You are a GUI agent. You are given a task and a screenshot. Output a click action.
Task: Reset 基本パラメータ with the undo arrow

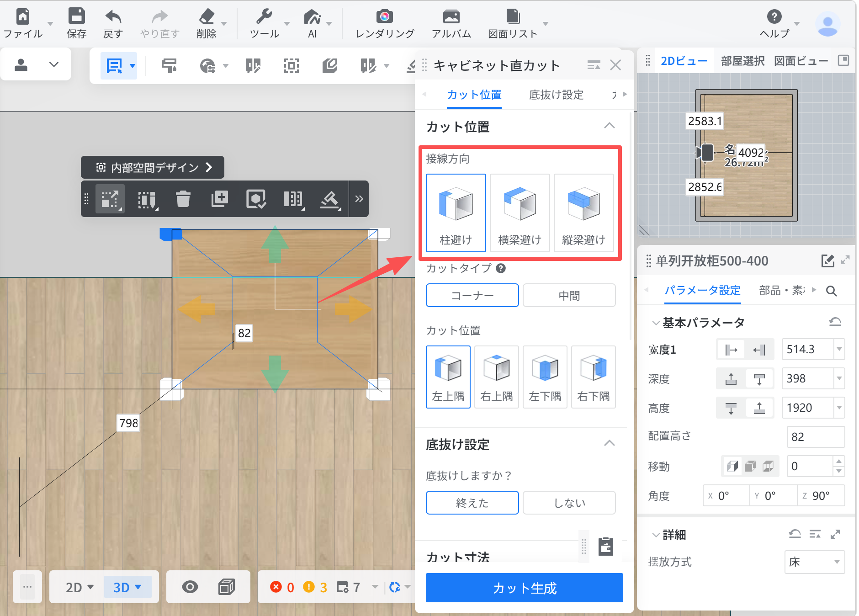coord(835,322)
